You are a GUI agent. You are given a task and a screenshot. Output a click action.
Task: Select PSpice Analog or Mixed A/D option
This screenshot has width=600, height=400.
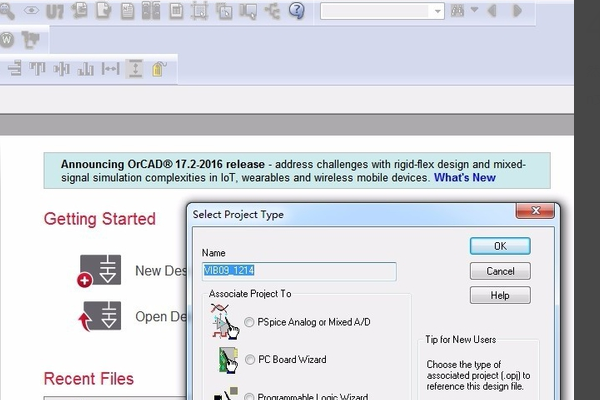tap(249, 322)
